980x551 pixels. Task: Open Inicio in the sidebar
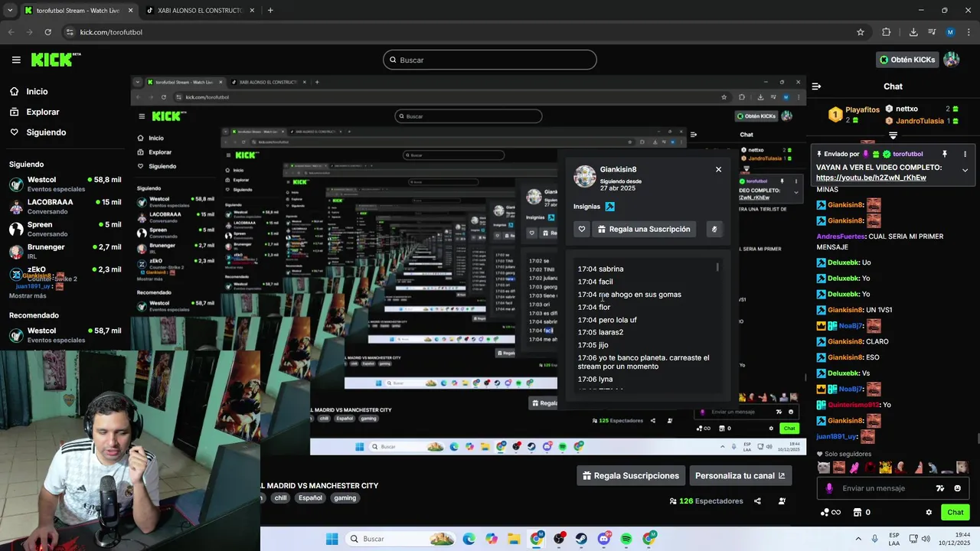coord(37,91)
